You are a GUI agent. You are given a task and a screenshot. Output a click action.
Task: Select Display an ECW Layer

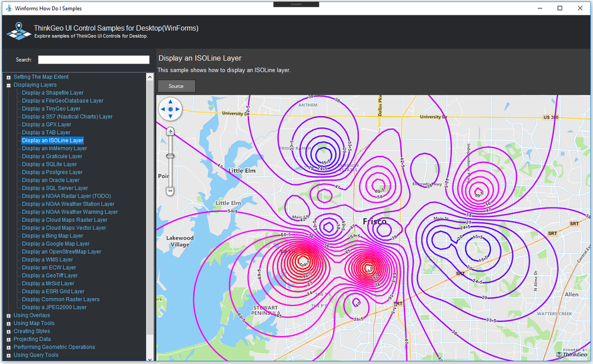pyautogui.click(x=49, y=267)
